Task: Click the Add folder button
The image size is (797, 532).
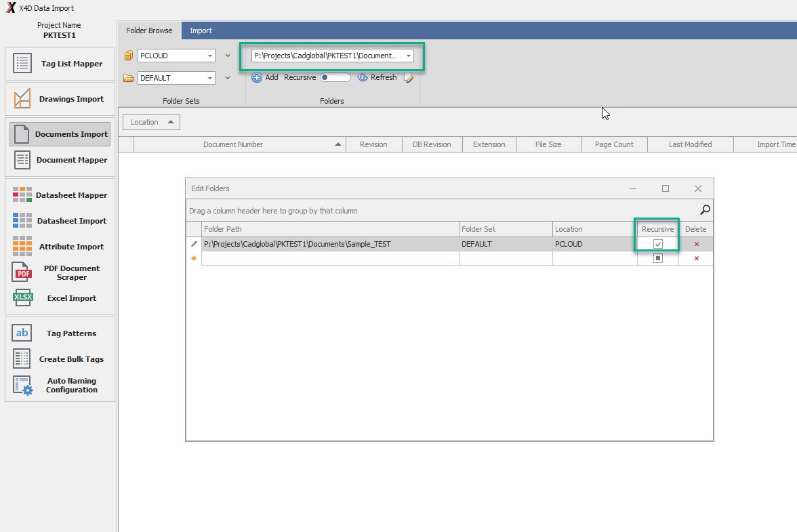Action: [x=264, y=77]
